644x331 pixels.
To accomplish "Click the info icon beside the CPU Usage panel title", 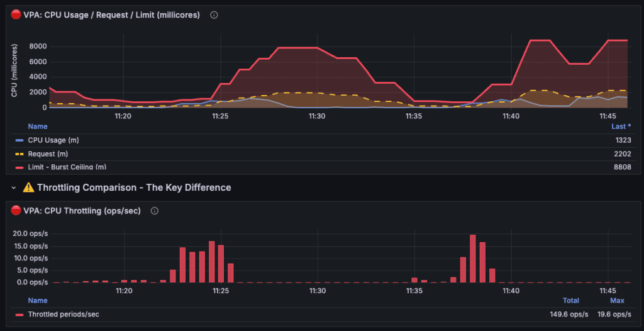I will pyautogui.click(x=214, y=15).
